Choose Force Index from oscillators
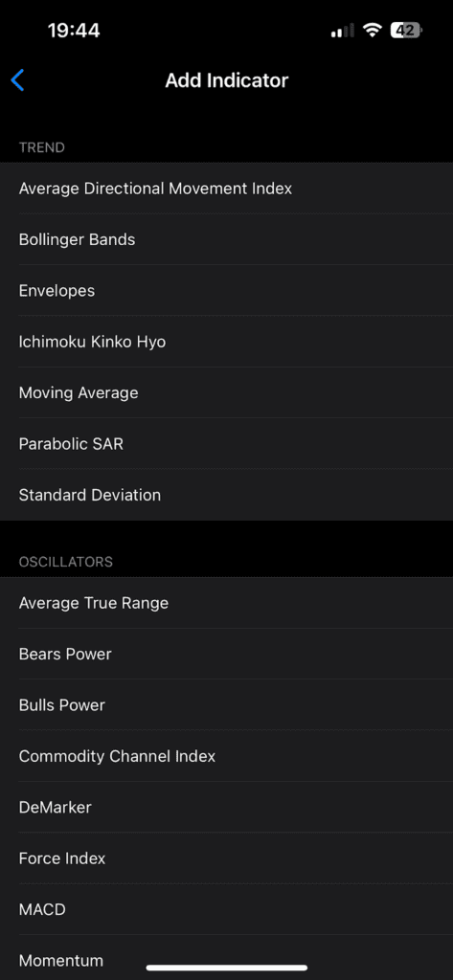The image size is (453, 980). click(226, 858)
